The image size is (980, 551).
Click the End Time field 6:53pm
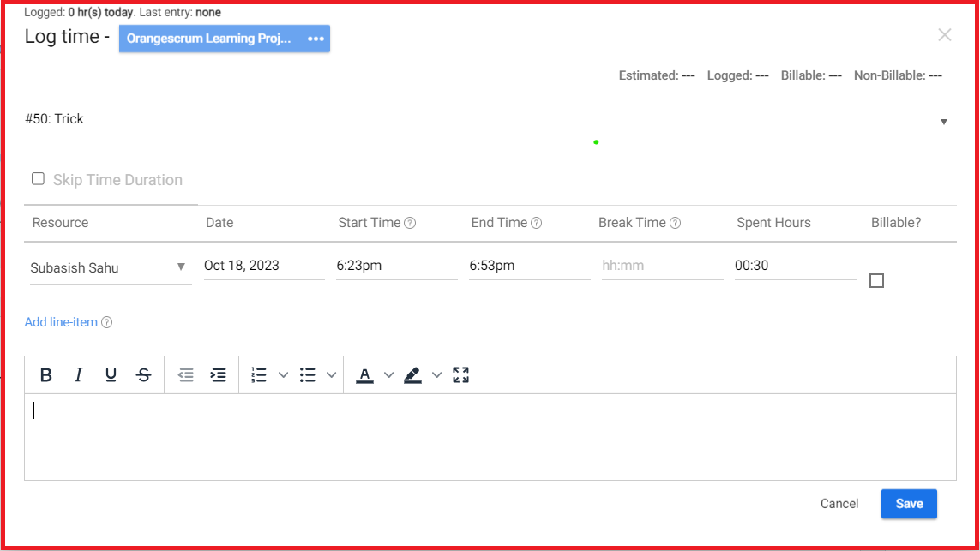[529, 266]
